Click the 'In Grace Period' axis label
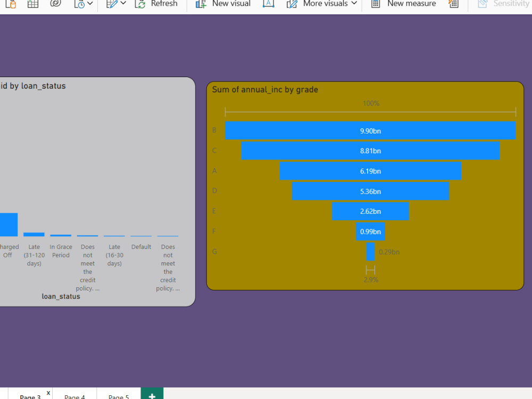Viewport: 532px width, 399px height. (61, 251)
